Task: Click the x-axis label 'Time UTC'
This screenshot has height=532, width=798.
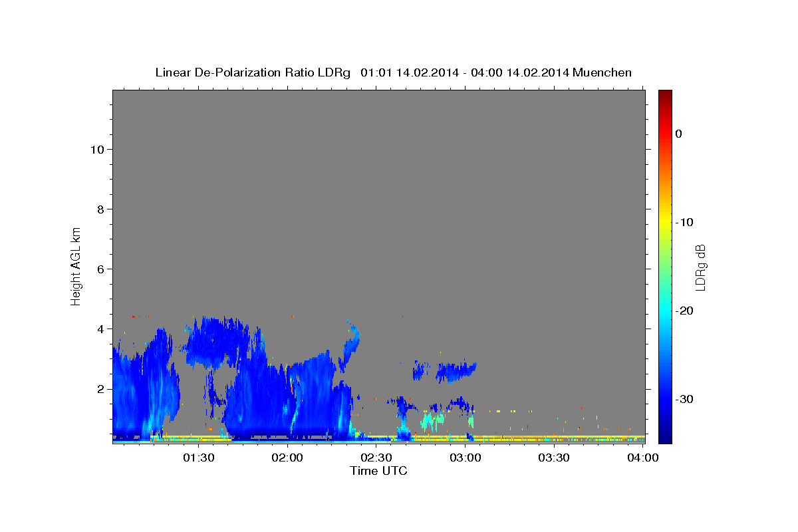Action: (x=378, y=471)
